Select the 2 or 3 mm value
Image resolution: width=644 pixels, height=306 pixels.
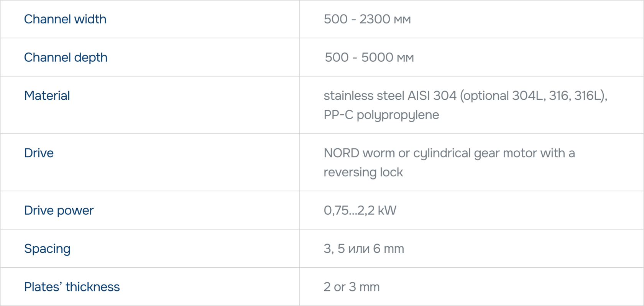coord(352,287)
